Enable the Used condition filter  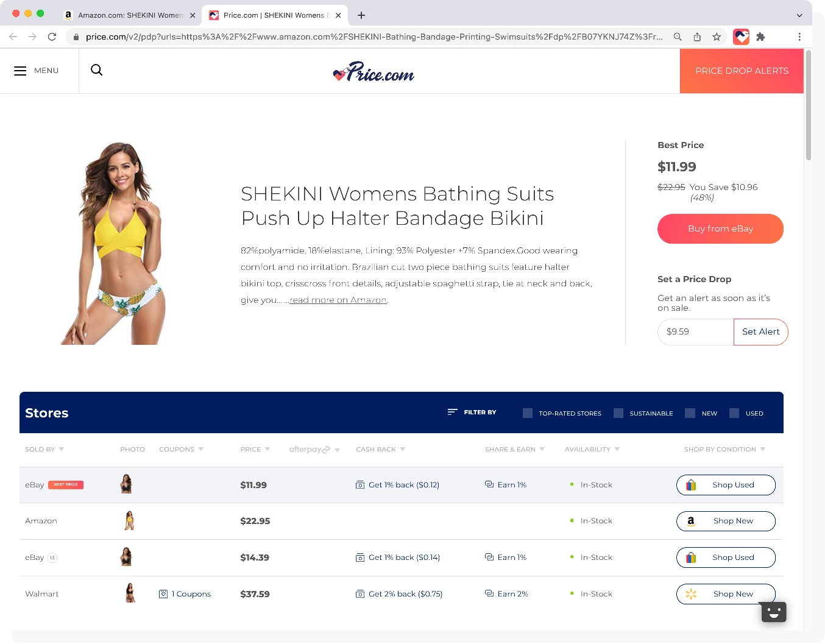(x=734, y=413)
